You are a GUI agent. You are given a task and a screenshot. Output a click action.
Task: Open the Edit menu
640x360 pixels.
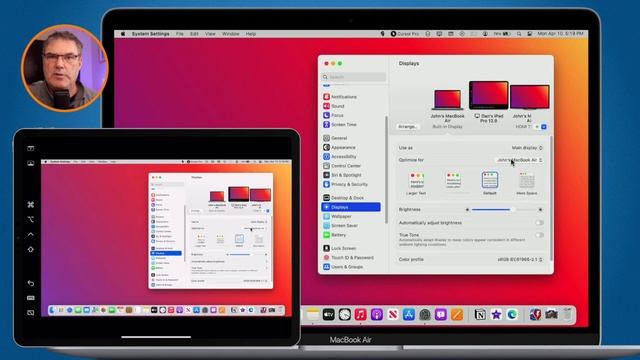tap(194, 34)
